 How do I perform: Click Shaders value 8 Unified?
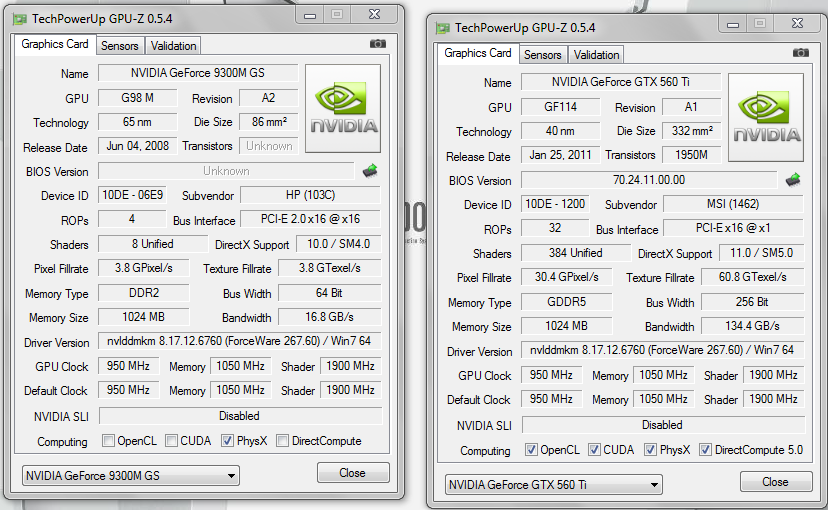[153, 244]
